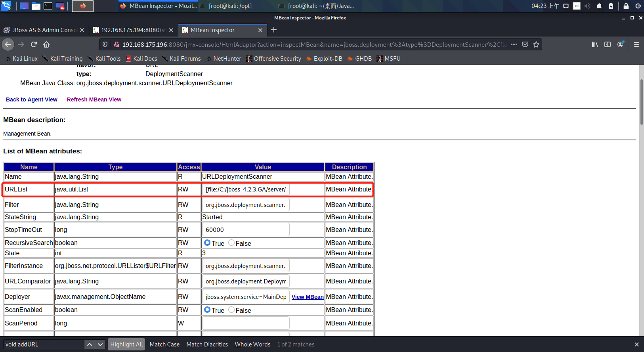Open the page actions three-dot menu

click(x=514, y=44)
